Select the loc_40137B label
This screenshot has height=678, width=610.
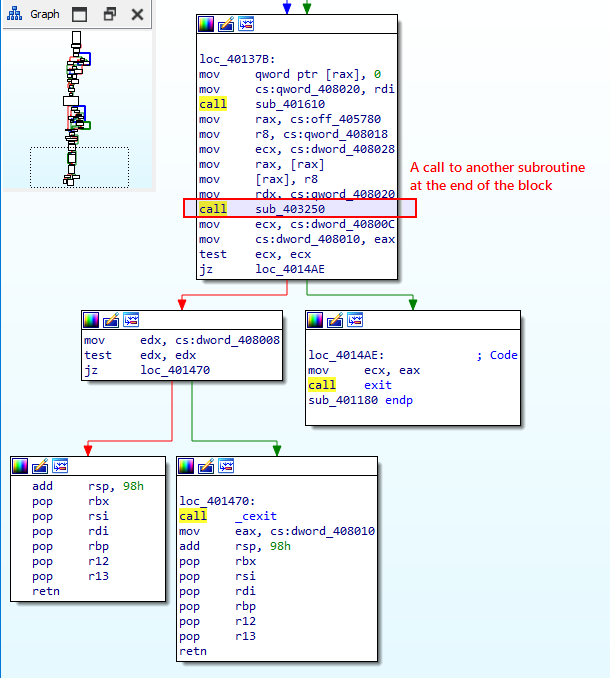click(x=237, y=59)
